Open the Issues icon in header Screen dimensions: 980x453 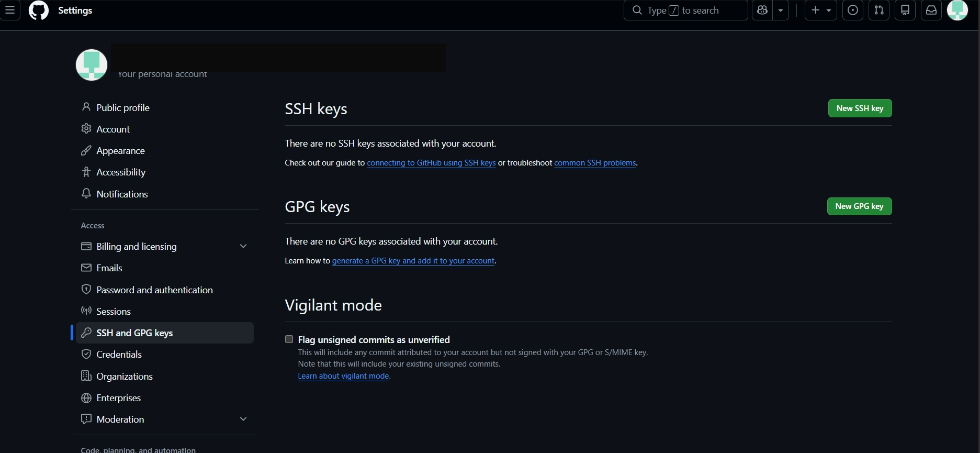853,10
